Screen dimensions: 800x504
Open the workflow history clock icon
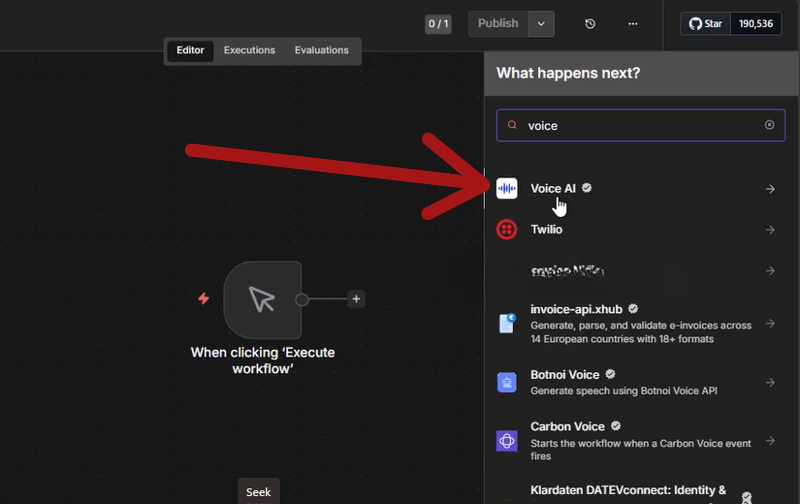(x=590, y=23)
